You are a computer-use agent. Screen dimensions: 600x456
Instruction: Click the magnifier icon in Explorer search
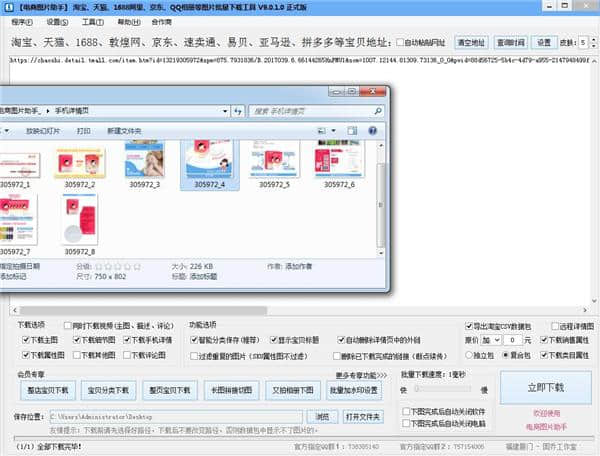coord(378,111)
